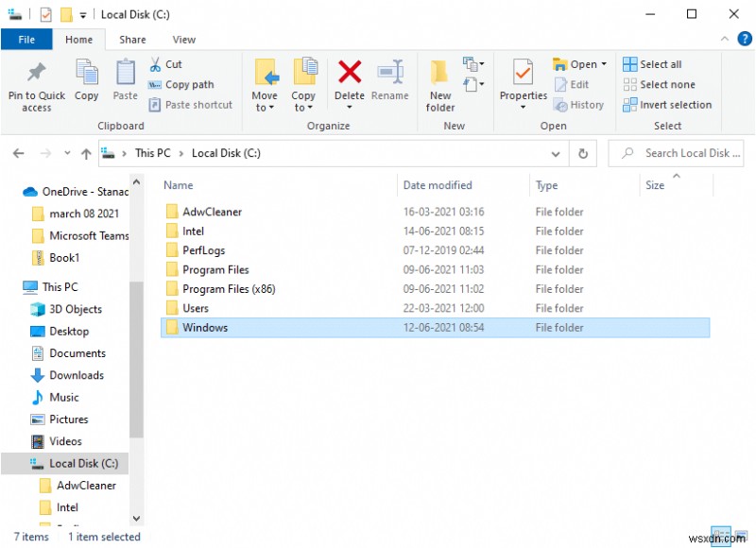Select the PerfLogs folder
This screenshot has width=756, height=548.
(x=196, y=250)
